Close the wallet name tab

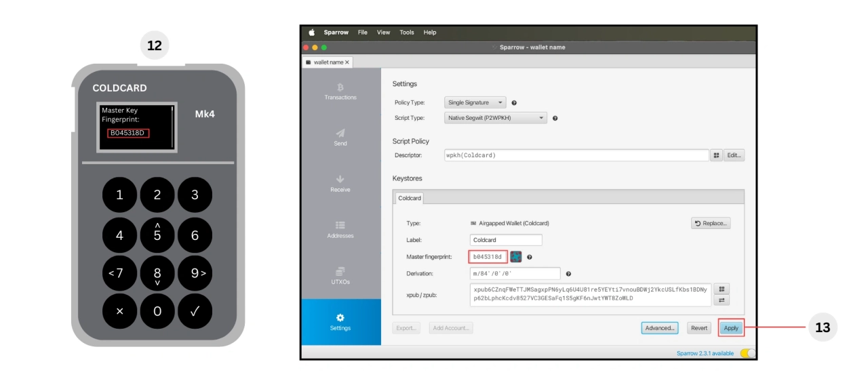tap(347, 62)
